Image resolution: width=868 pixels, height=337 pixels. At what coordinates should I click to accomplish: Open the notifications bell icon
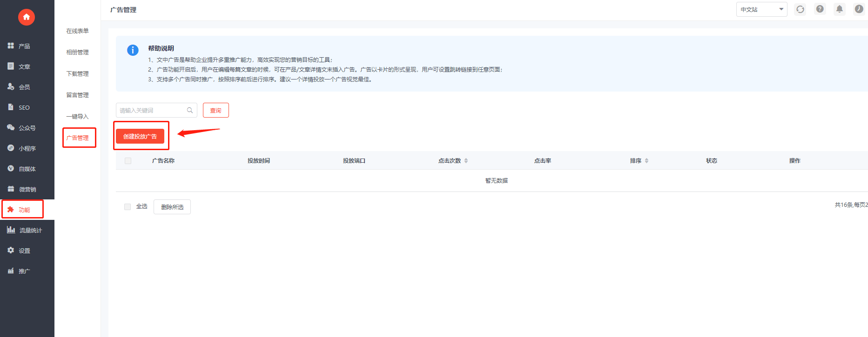(x=840, y=9)
